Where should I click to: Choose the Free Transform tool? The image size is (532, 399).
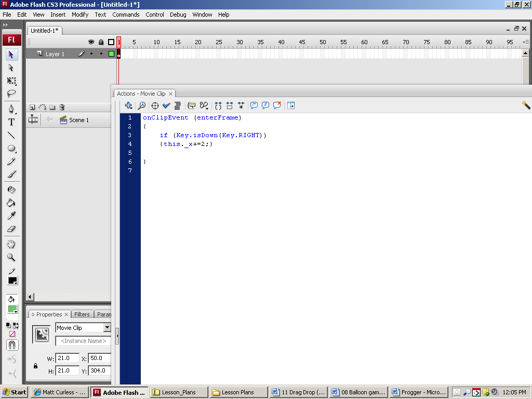(11, 81)
